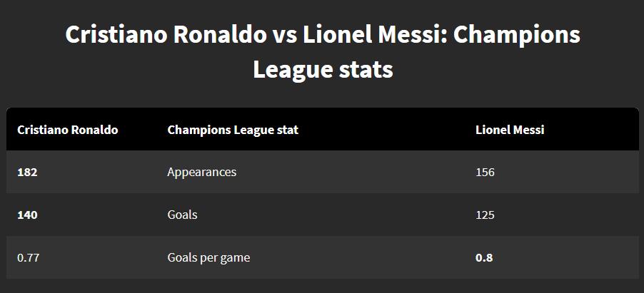
Task: Click the word Champions in the title
Action: [x=517, y=36]
